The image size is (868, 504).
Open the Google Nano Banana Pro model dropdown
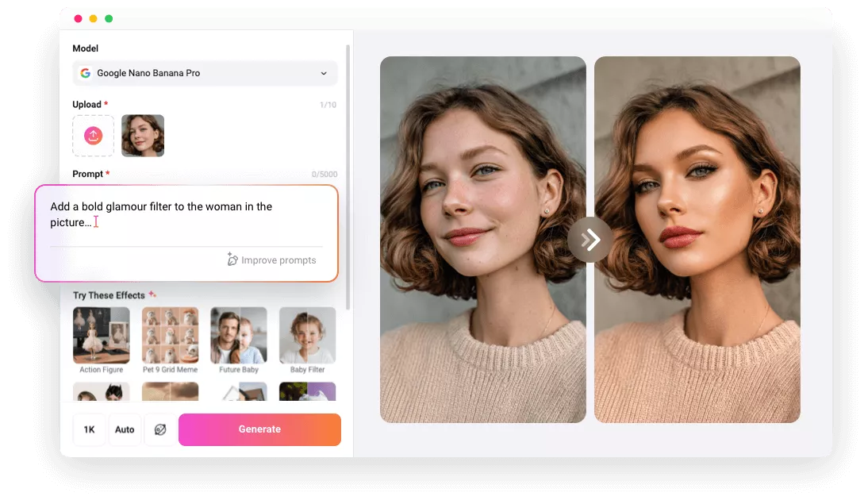click(x=205, y=73)
